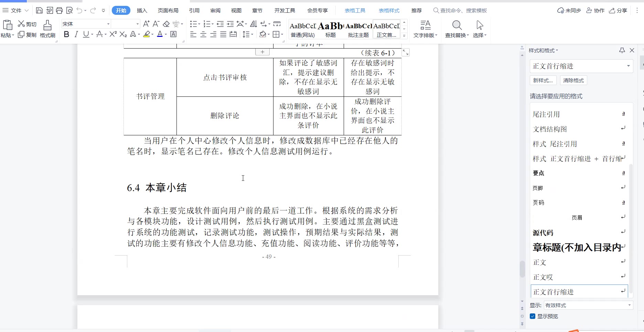Switch to the 插入 ribbon tab

(x=142, y=11)
